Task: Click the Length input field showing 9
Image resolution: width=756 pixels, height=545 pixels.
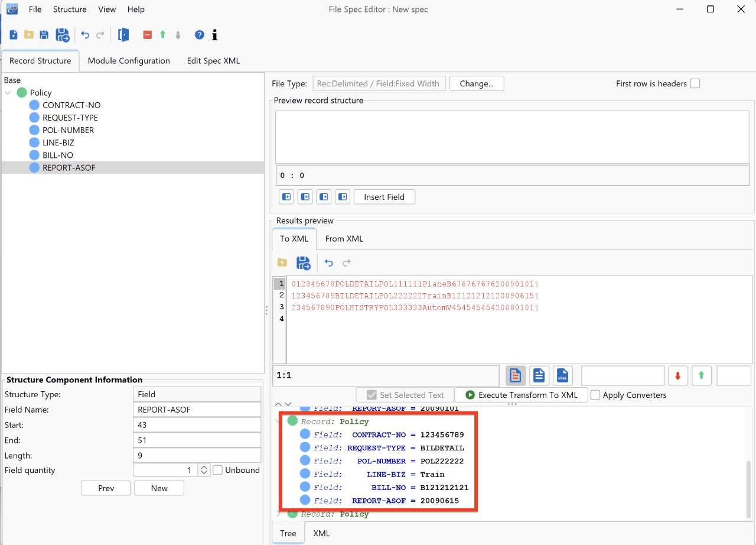Action: (197, 456)
